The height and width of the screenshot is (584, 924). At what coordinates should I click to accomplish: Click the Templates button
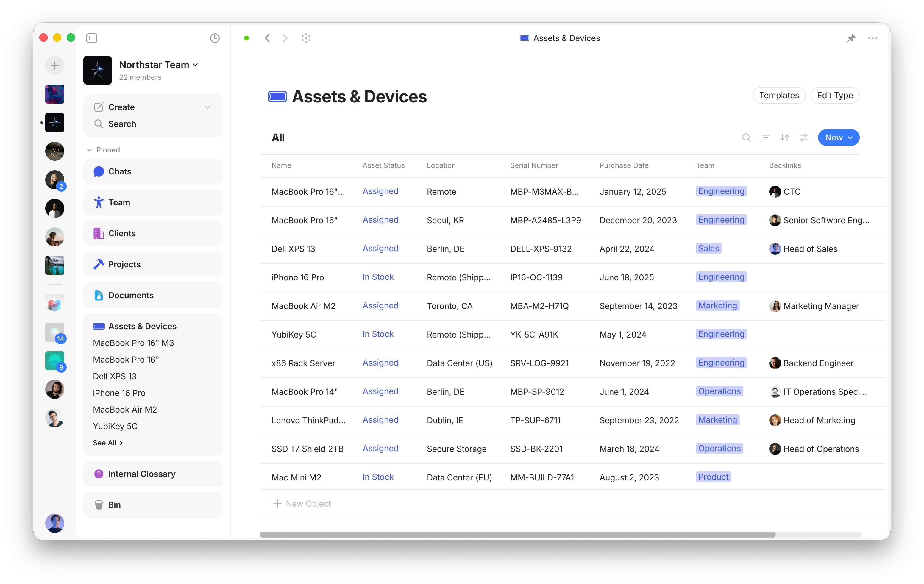coord(778,95)
